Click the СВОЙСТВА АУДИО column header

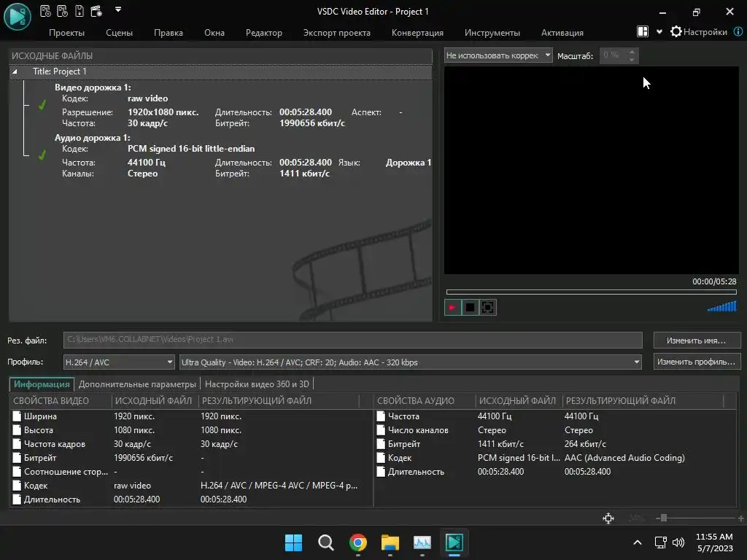(x=425, y=401)
